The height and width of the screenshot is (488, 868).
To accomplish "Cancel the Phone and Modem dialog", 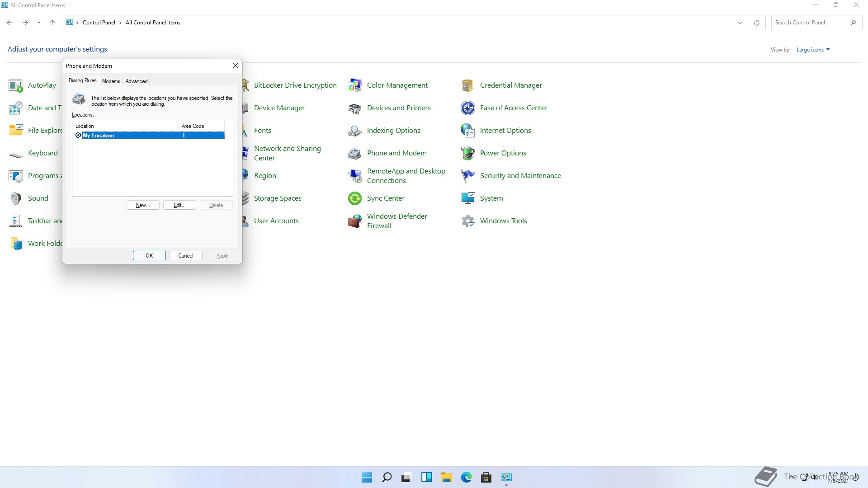I will click(186, 256).
